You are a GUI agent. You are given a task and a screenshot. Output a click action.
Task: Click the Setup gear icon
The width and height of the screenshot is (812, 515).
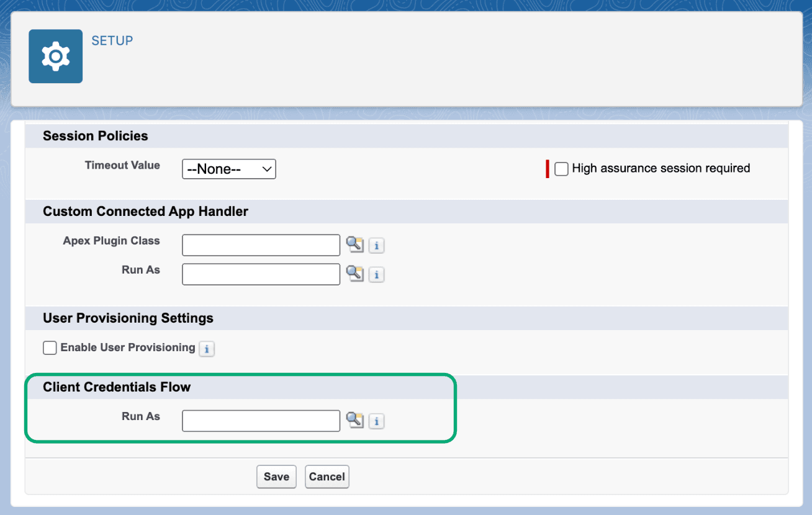click(55, 56)
